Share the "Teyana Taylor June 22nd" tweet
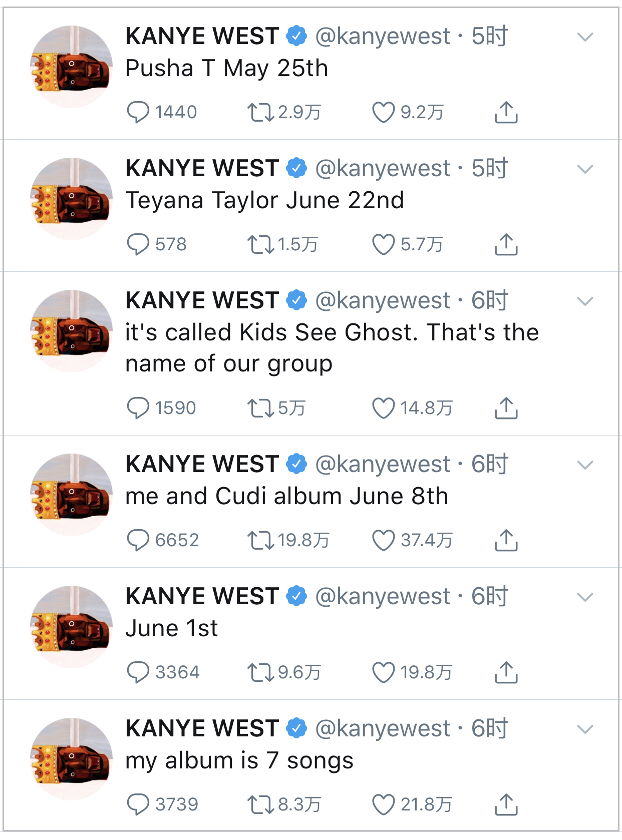The height and width of the screenshot is (840, 622). pyautogui.click(x=506, y=244)
